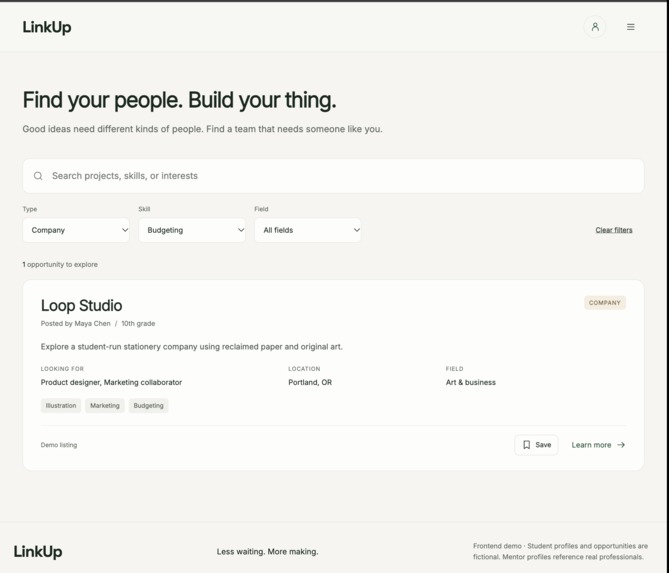This screenshot has width=669, height=573.
Task: Click the Learn more arrow icon
Action: pyautogui.click(x=621, y=445)
